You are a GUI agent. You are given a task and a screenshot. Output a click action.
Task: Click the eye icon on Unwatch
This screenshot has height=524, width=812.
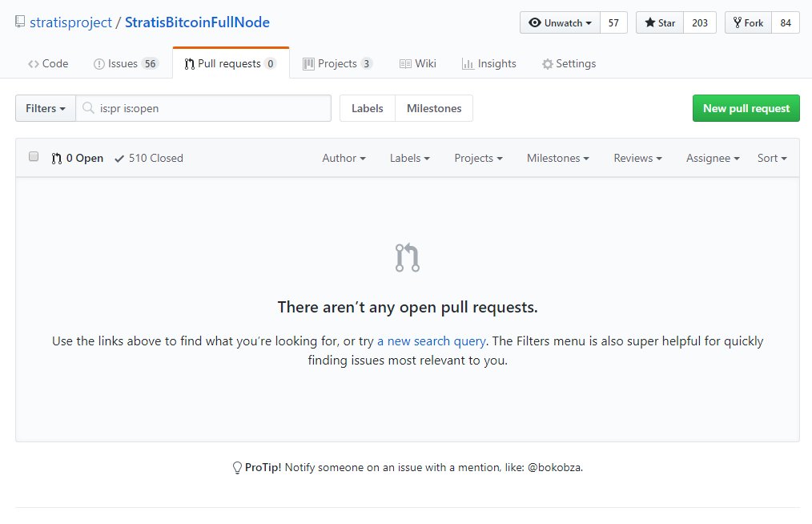pyautogui.click(x=535, y=22)
